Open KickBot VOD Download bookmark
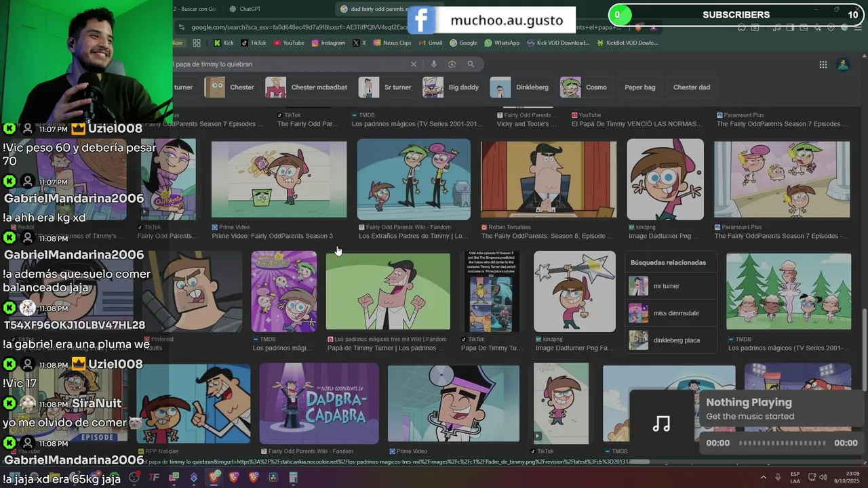The image size is (868, 488). tap(627, 43)
